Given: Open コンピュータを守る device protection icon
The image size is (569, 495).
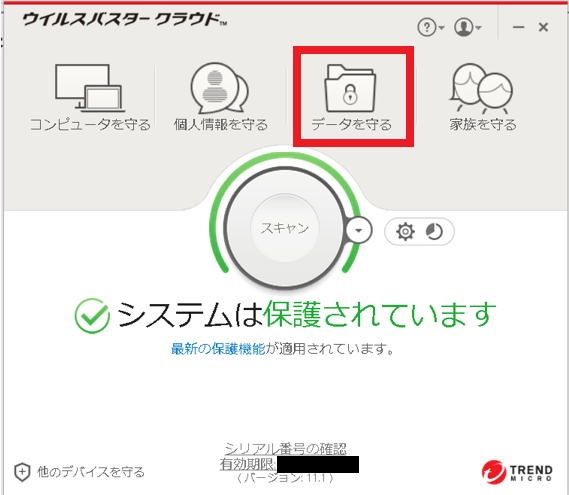Looking at the screenshot, I should tap(89, 88).
